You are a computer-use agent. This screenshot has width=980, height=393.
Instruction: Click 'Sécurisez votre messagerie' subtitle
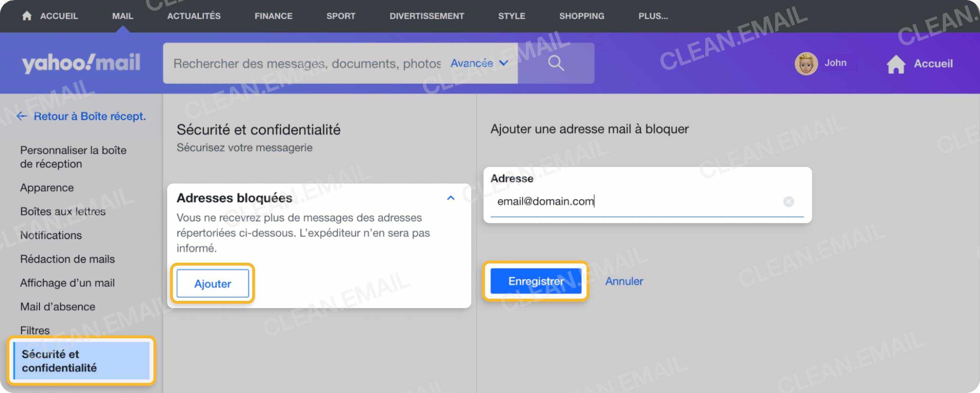(x=244, y=148)
